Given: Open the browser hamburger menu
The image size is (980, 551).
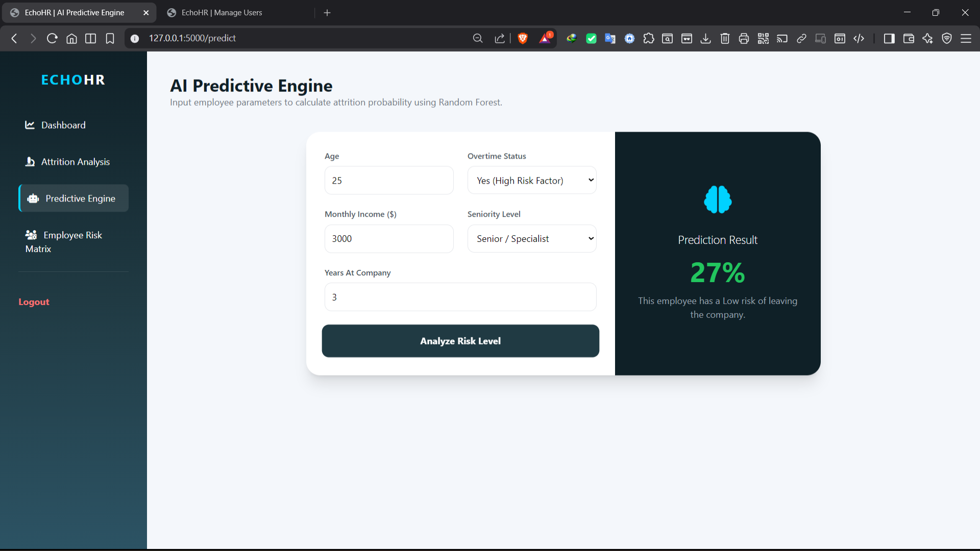Looking at the screenshot, I should point(967,38).
